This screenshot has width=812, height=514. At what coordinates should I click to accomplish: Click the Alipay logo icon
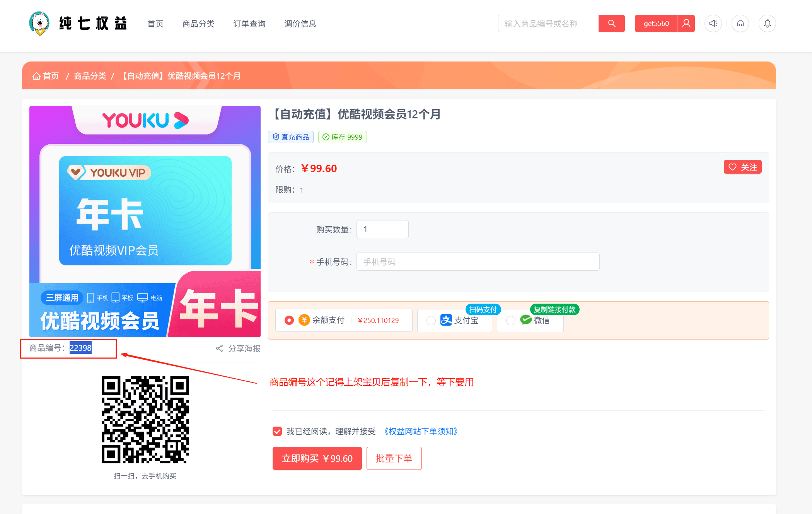pos(446,320)
